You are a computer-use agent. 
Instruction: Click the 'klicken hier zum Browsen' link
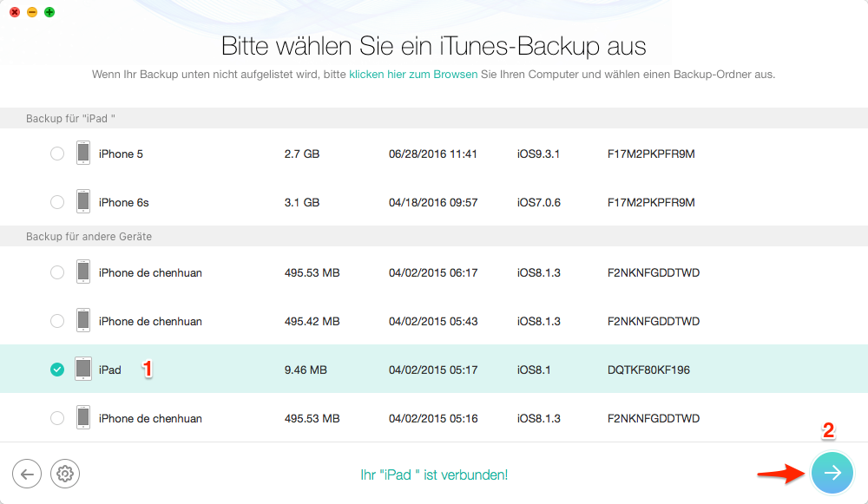pyautogui.click(x=413, y=74)
